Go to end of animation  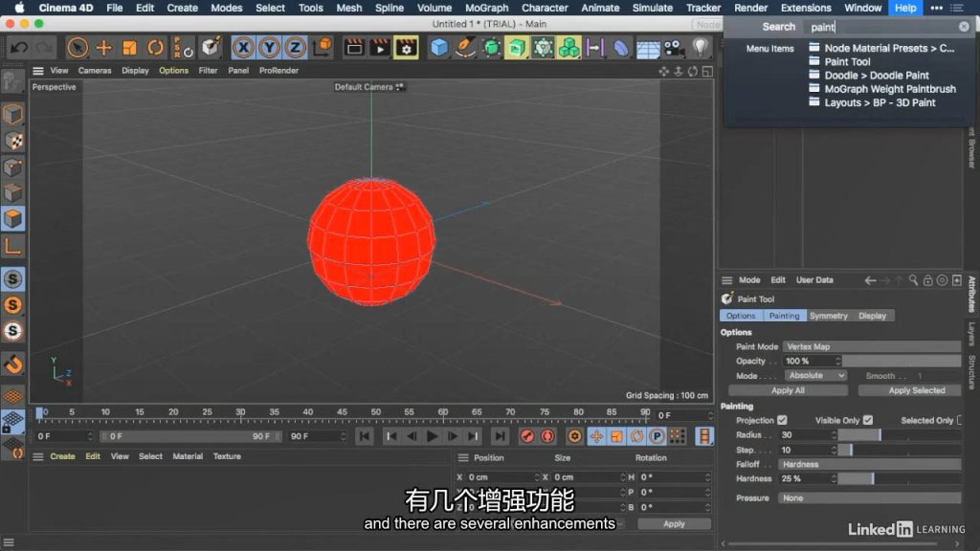tap(500, 436)
